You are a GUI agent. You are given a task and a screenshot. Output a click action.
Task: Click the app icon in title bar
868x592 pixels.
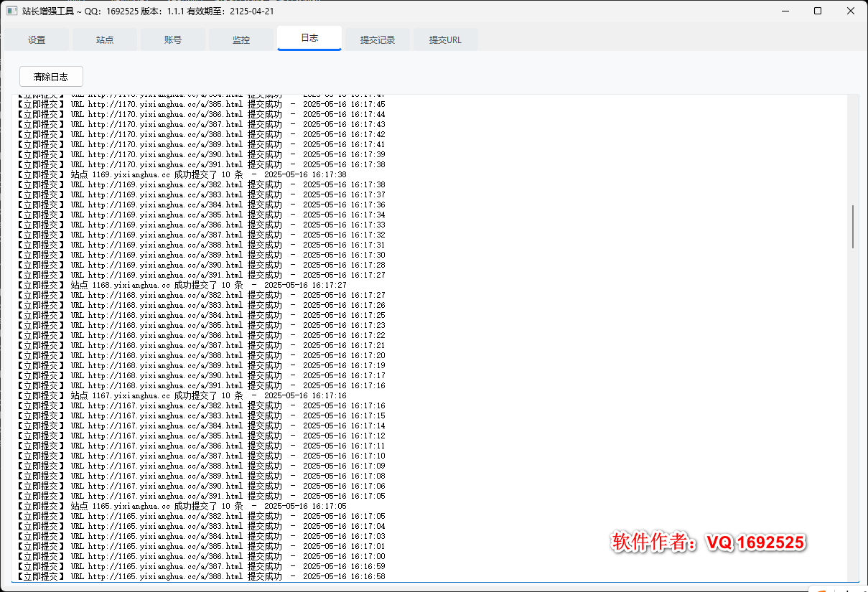tap(11, 11)
